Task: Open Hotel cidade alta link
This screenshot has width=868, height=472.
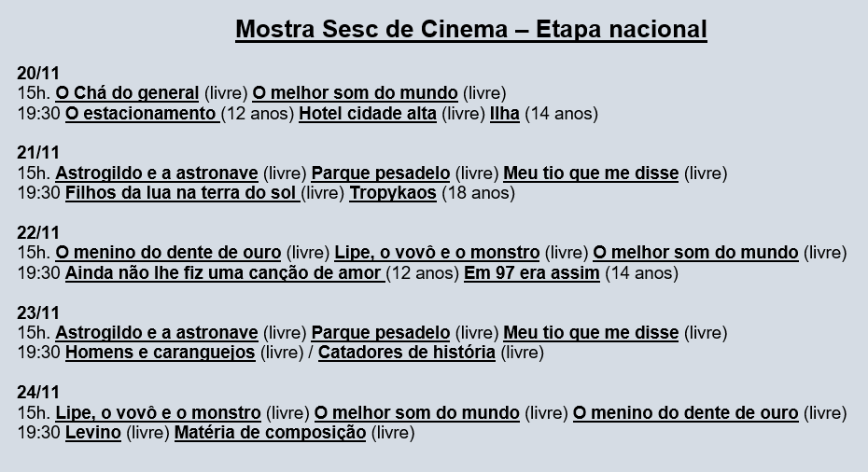Action: tap(368, 114)
